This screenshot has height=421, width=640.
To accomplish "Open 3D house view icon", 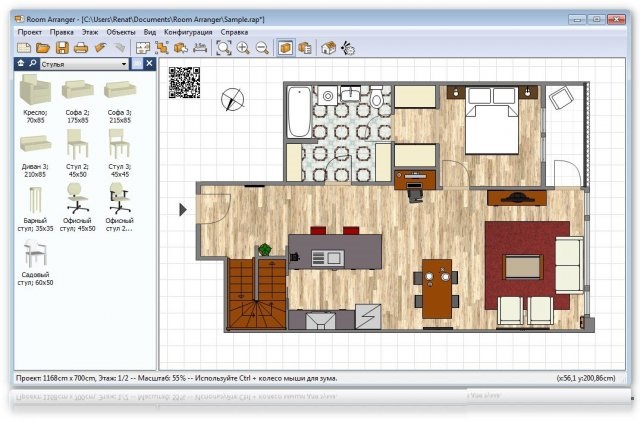I will (x=329, y=48).
